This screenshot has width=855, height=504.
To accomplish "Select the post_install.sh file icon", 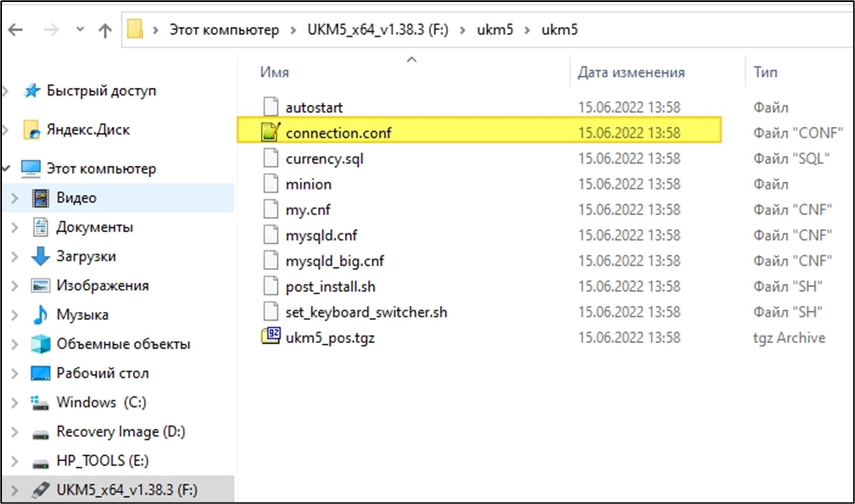I will point(271,286).
